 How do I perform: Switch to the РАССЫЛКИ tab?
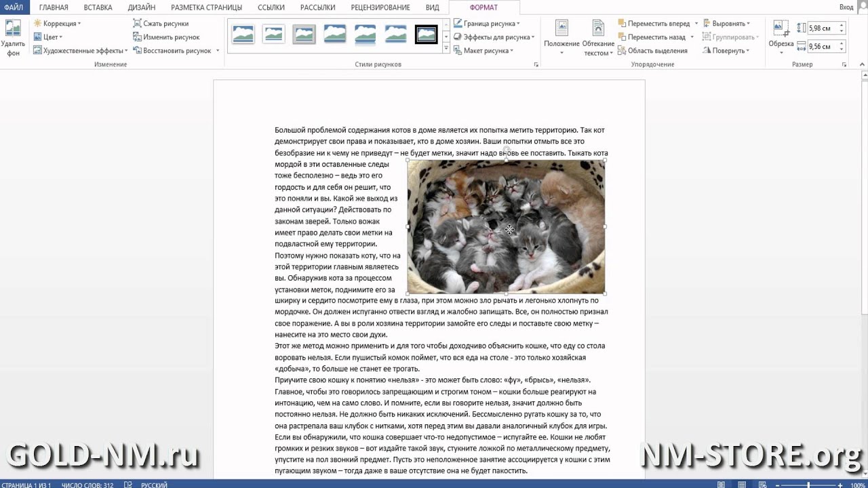(x=317, y=7)
